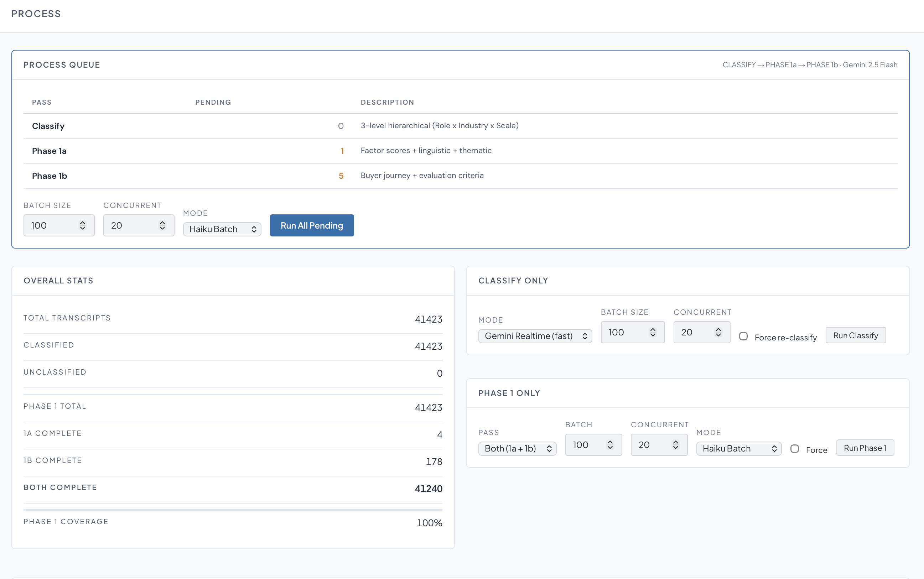Click the Buyer journey + evaluation criteria text

click(422, 176)
